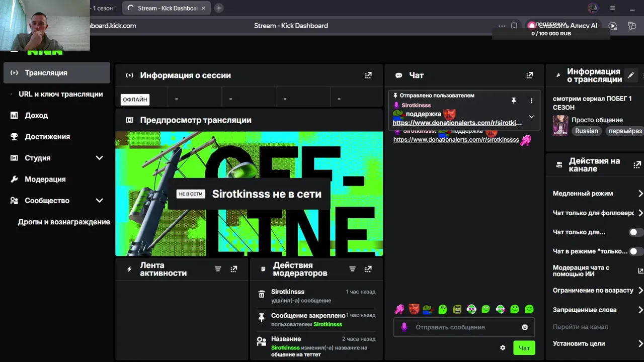Click the offline stream preview image
Viewport: 644px width, 362px height.
249,194
